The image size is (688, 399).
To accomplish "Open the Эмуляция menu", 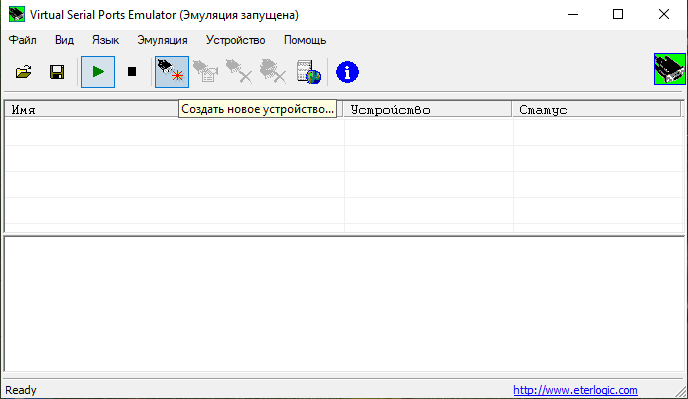I will coord(162,40).
